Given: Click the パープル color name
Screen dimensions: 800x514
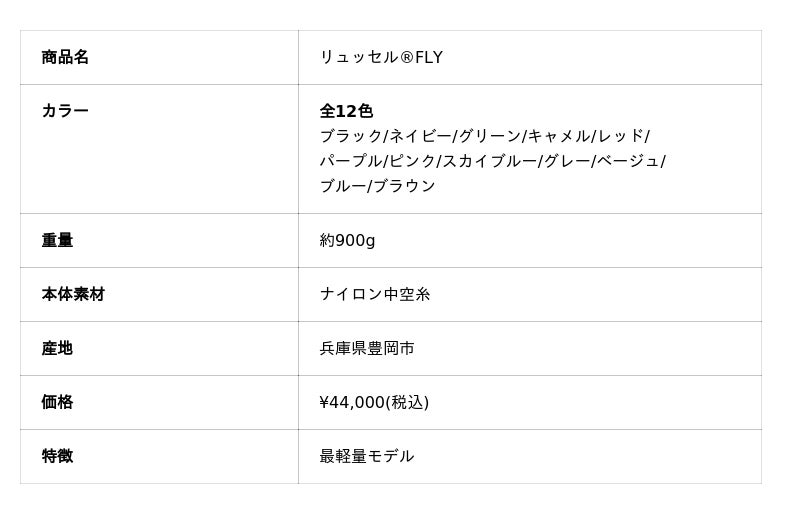Looking at the screenshot, I should [351, 161].
